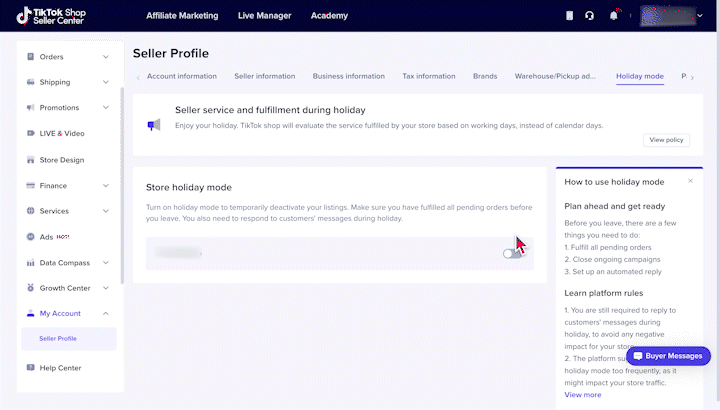Click the View policy button
The image size is (720, 410).
tap(666, 140)
